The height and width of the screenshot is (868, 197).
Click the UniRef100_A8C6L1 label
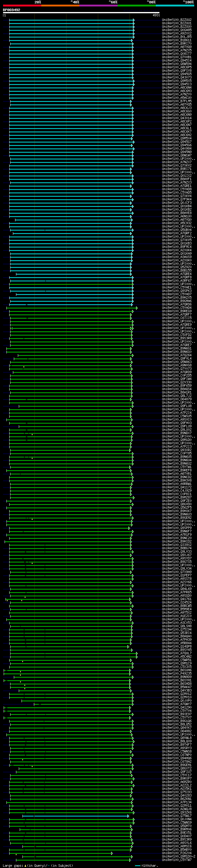coord(177,128)
